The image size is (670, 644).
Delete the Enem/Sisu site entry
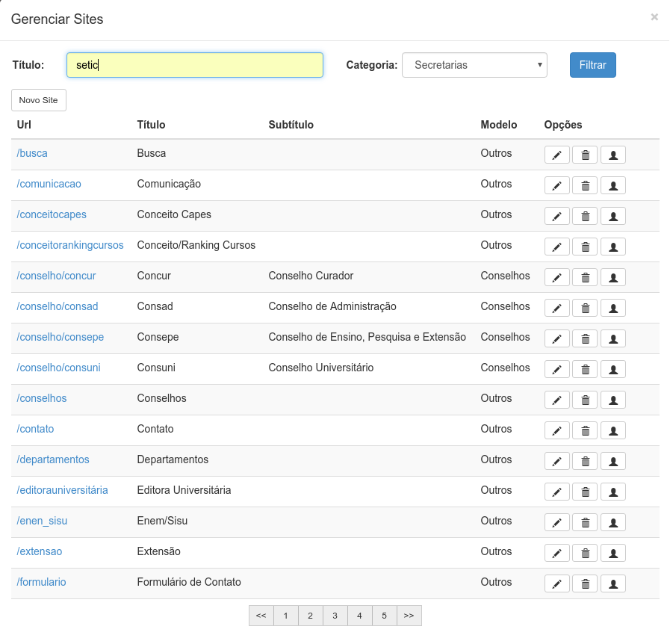[x=585, y=523]
